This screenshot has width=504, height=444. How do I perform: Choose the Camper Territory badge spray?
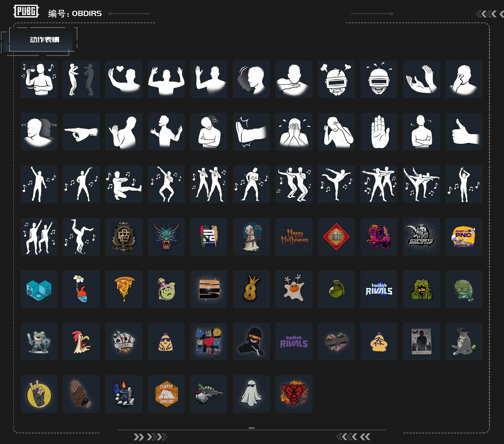(166, 394)
